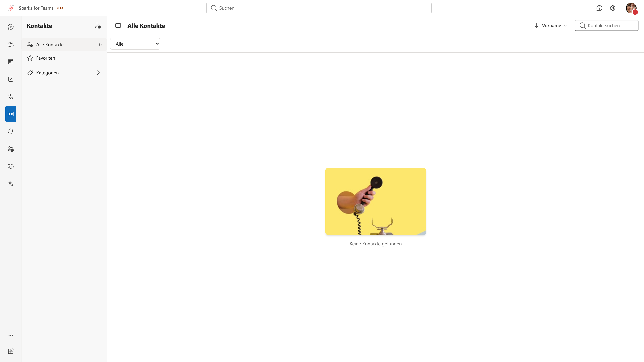Select Favoriten in sidebar
Viewport: 644px width, 362px height.
pyautogui.click(x=64, y=58)
